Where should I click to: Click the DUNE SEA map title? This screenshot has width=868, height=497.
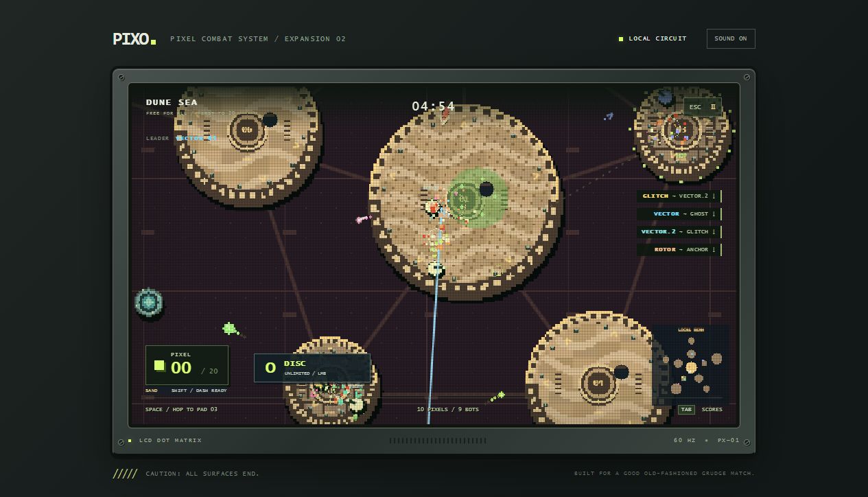pyautogui.click(x=172, y=102)
